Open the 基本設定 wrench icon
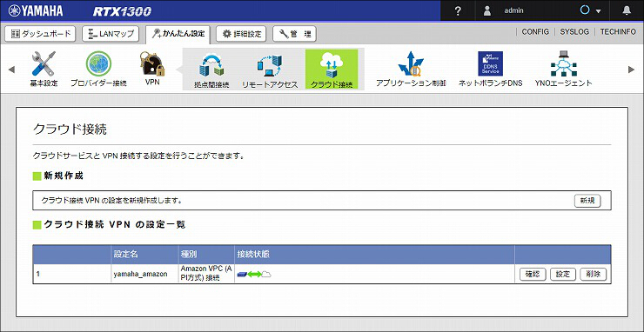This screenshot has width=644, height=332. click(44, 63)
